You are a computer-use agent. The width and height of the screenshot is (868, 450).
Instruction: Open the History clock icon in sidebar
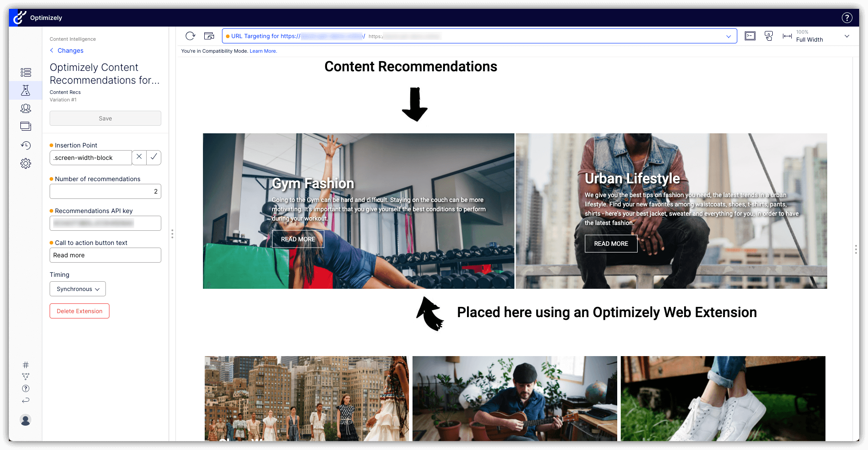tap(26, 145)
